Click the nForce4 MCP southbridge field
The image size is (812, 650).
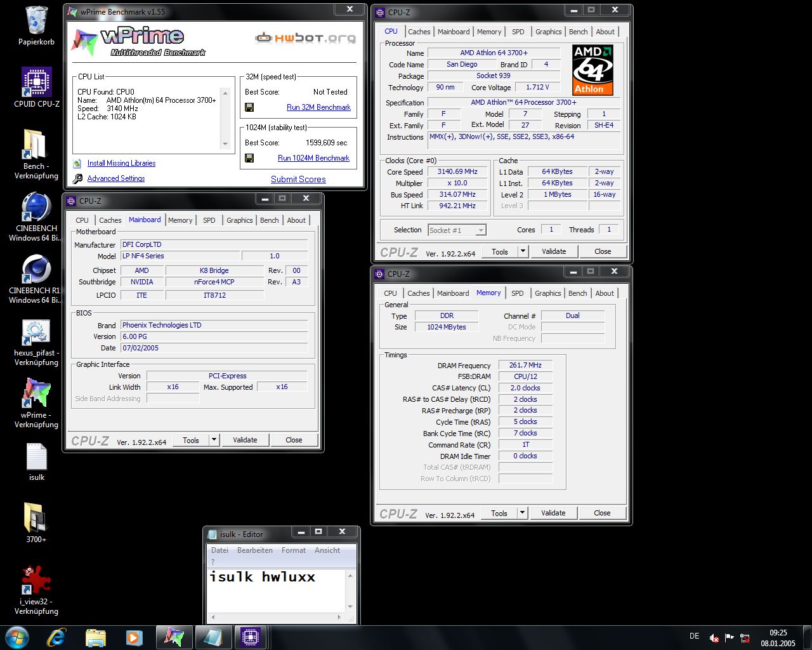[214, 282]
